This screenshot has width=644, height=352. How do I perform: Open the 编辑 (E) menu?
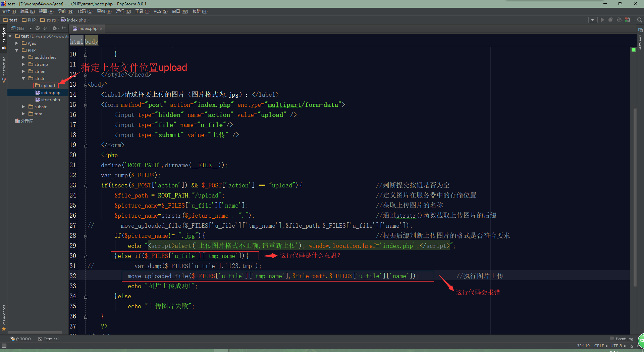point(28,11)
